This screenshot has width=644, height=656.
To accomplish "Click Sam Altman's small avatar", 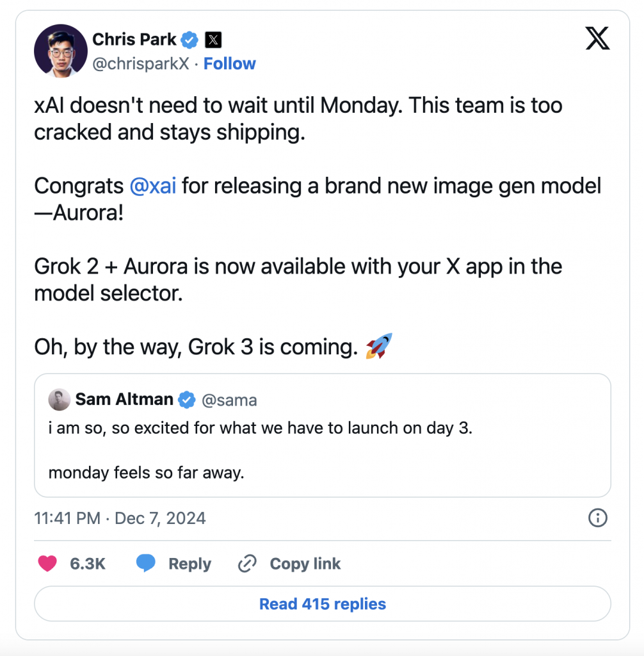I will pyautogui.click(x=59, y=400).
